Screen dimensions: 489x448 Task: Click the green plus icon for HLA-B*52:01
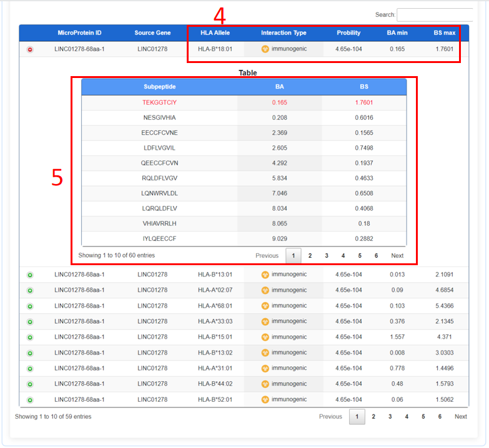click(x=30, y=400)
